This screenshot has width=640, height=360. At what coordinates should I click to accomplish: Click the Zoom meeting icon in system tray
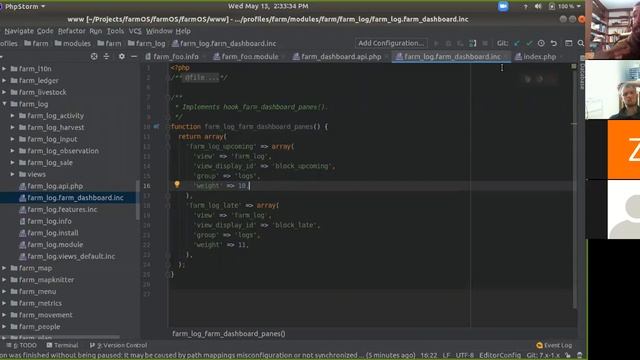tap(503, 6)
